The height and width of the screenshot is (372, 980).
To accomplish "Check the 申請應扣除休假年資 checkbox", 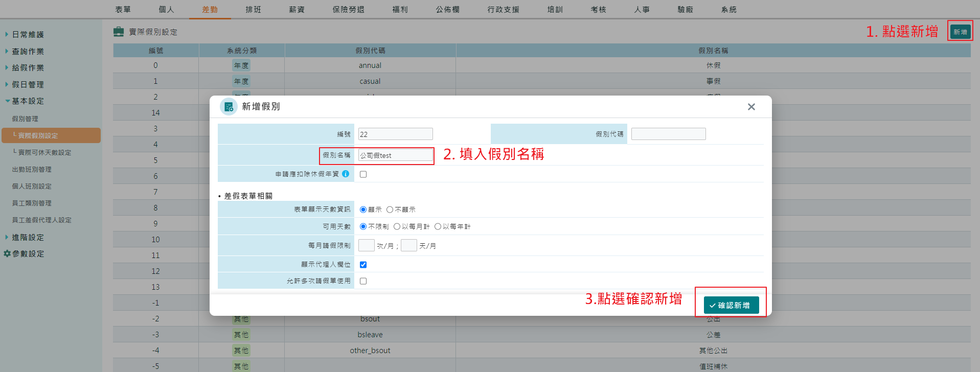I will pyautogui.click(x=363, y=174).
